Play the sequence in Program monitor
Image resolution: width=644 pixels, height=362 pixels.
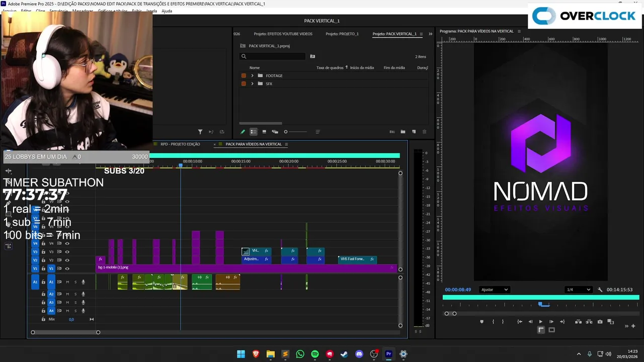coord(541,322)
